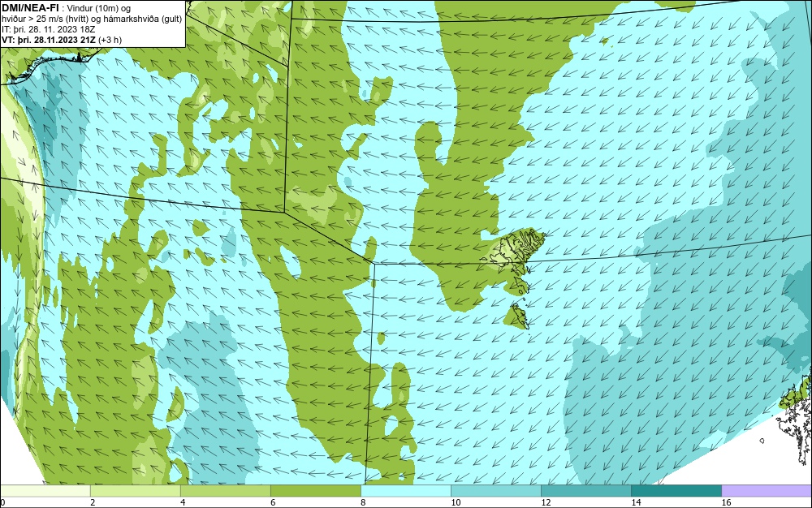812x508 pixels.
Task: Click the legend value label "16"
Action: click(x=726, y=502)
